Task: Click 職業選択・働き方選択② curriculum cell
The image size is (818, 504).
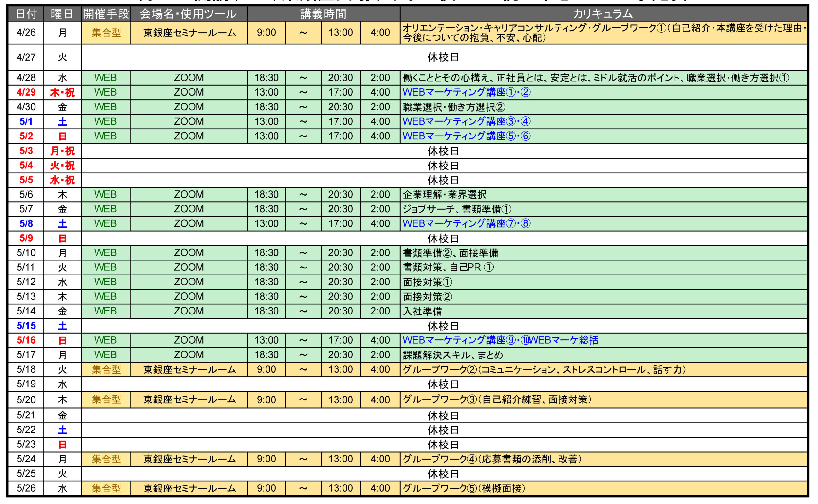Action: (603, 107)
